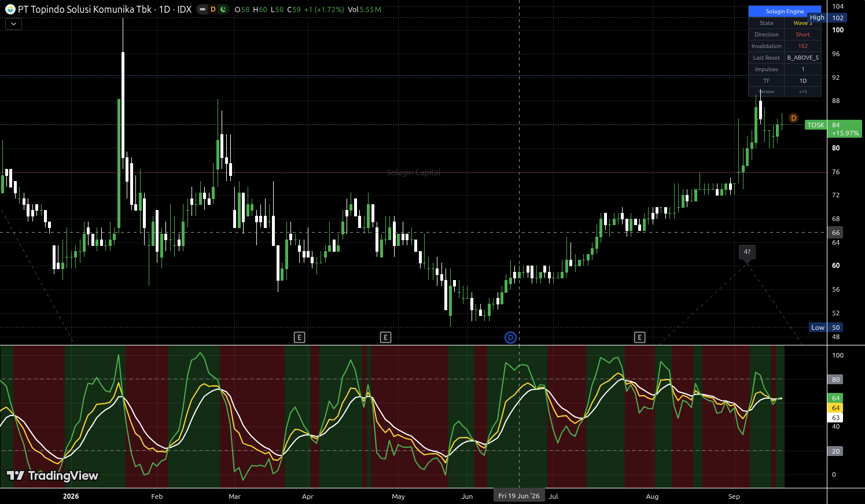865x504 pixels.
Task: Click the 68 label on the price axis
Action: [836, 219]
